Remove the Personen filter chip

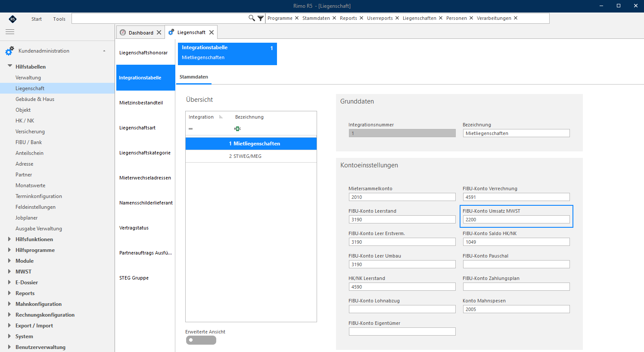pyautogui.click(x=471, y=18)
